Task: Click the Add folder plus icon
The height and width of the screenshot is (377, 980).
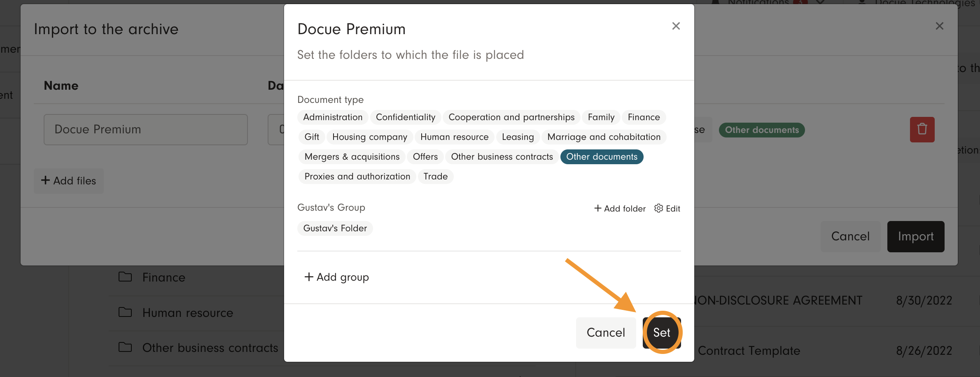Action: click(x=597, y=208)
